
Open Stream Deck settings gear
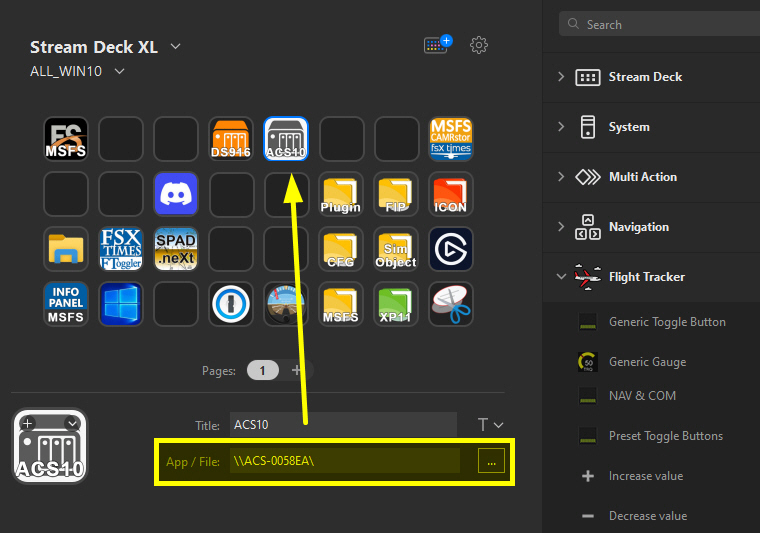(x=479, y=45)
